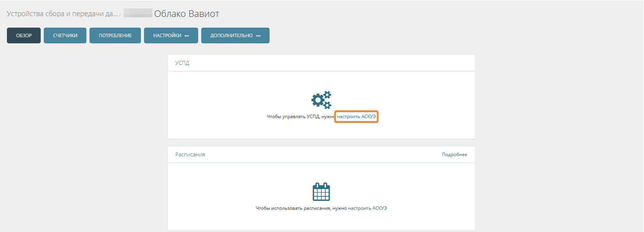The height and width of the screenshot is (232, 644).
Task: Click the gears icon in УСПД panel
Action: click(x=321, y=100)
